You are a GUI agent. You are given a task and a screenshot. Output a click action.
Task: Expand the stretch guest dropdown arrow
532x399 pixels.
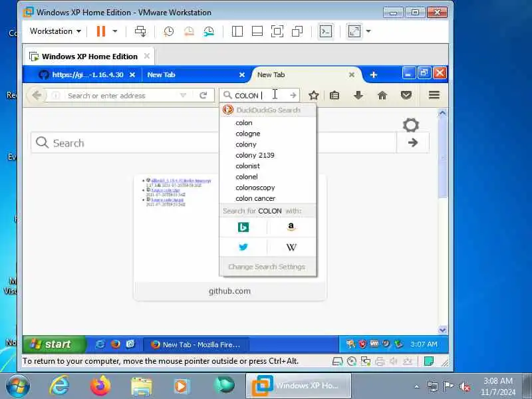(x=368, y=31)
